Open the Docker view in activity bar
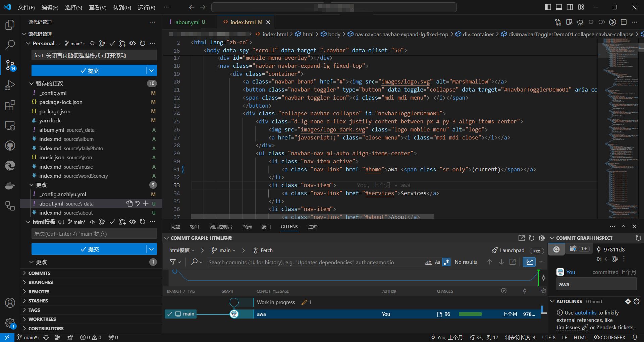The image size is (644, 342). (10, 186)
